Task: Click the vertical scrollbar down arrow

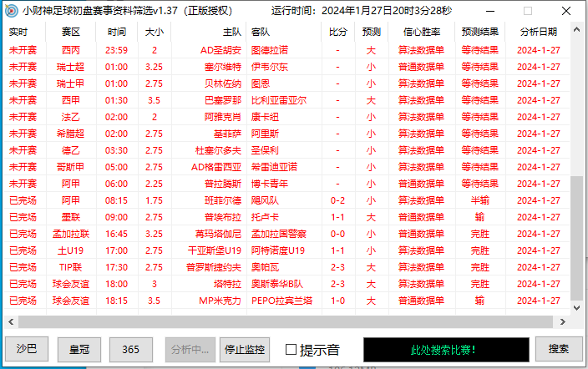Action: (x=577, y=308)
